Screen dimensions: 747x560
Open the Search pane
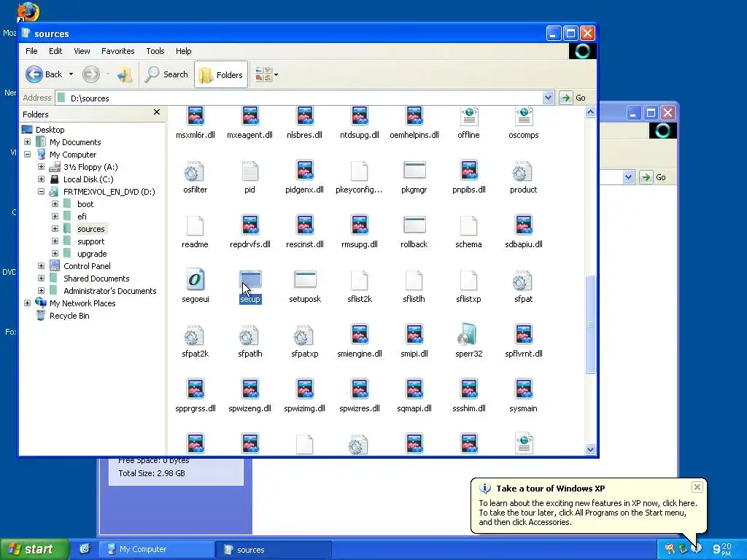tap(167, 74)
